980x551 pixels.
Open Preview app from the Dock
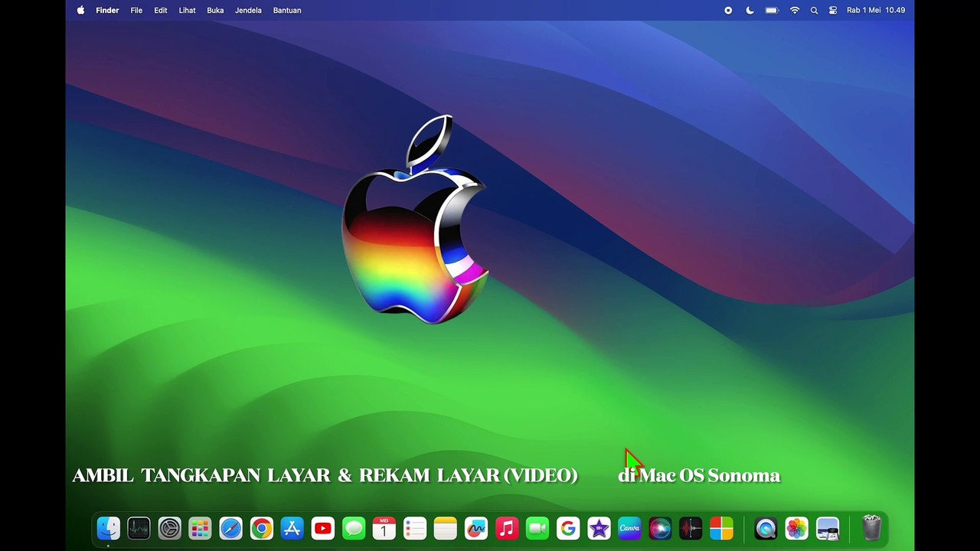click(827, 528)
